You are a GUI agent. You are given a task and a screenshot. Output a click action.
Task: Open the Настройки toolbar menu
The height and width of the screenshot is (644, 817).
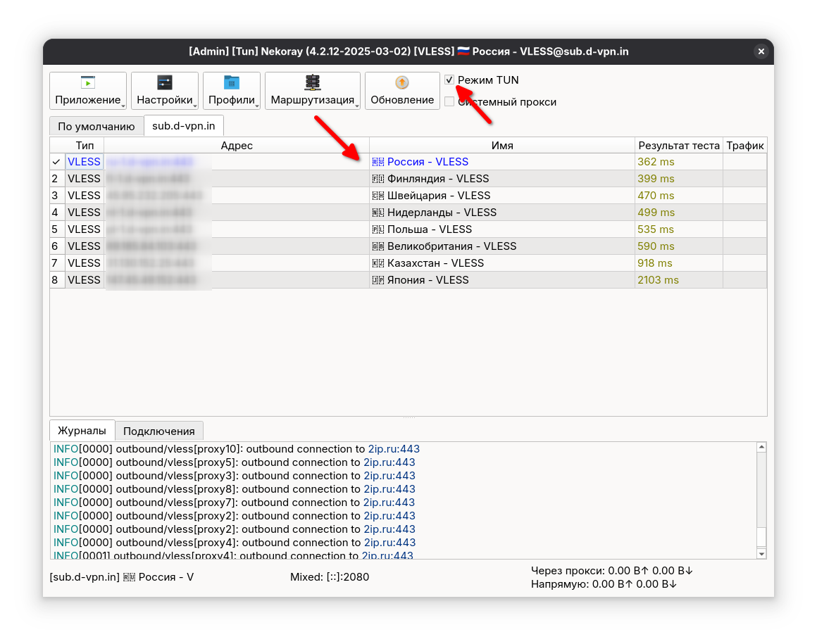tap(165, 91)
